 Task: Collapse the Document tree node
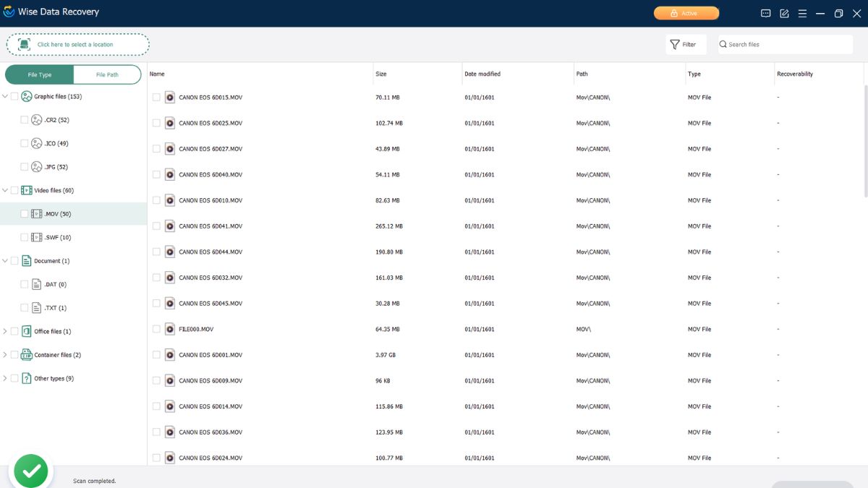5,261
